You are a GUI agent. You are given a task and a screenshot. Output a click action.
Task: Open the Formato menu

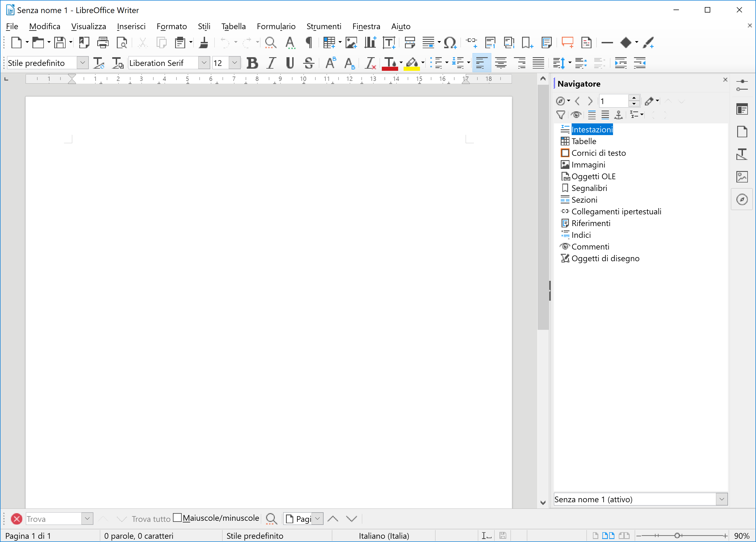171,26
